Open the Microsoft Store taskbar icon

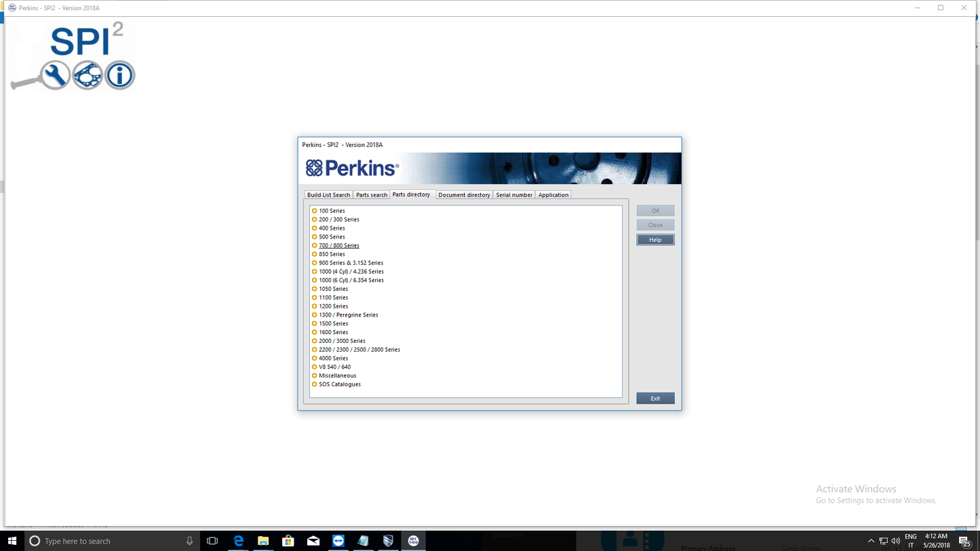click(x=288, y=540)
